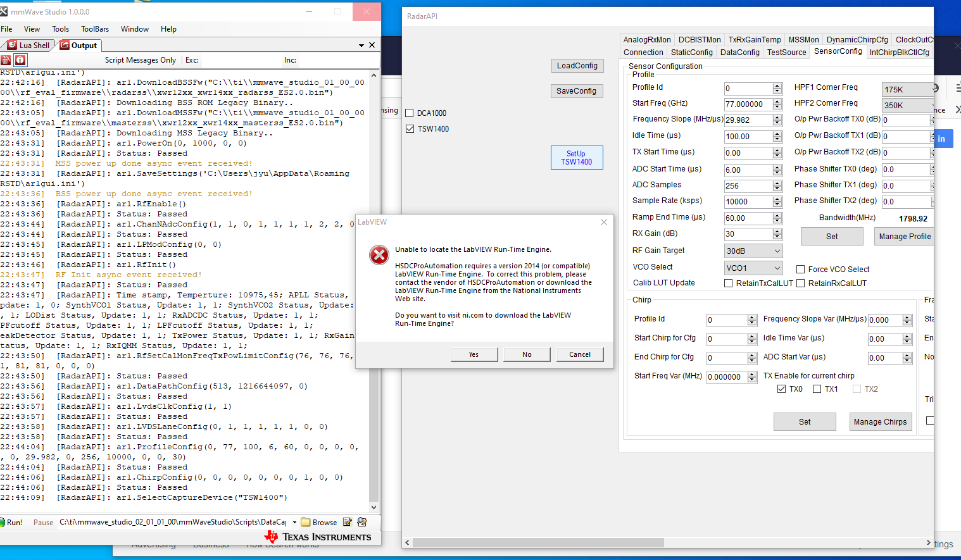Open the View menu
This screenshot has width=961, height=560.
[32, 29]
